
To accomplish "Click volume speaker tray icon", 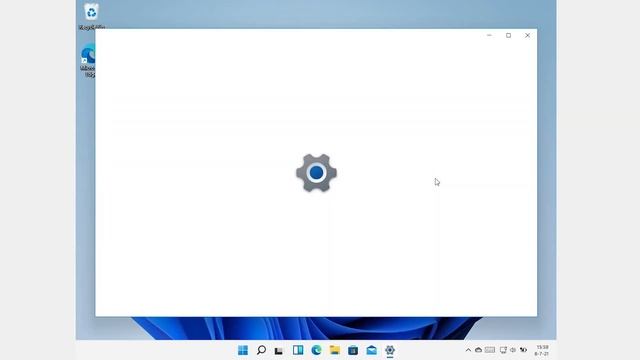I will pos(513,350).
